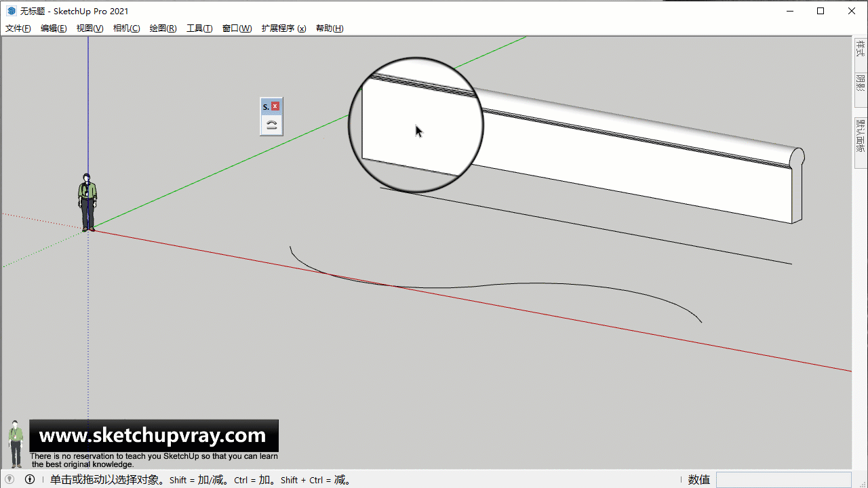Click the 数值 measurement input box
Screen dimensions: 868x488
tap(783, 480)
